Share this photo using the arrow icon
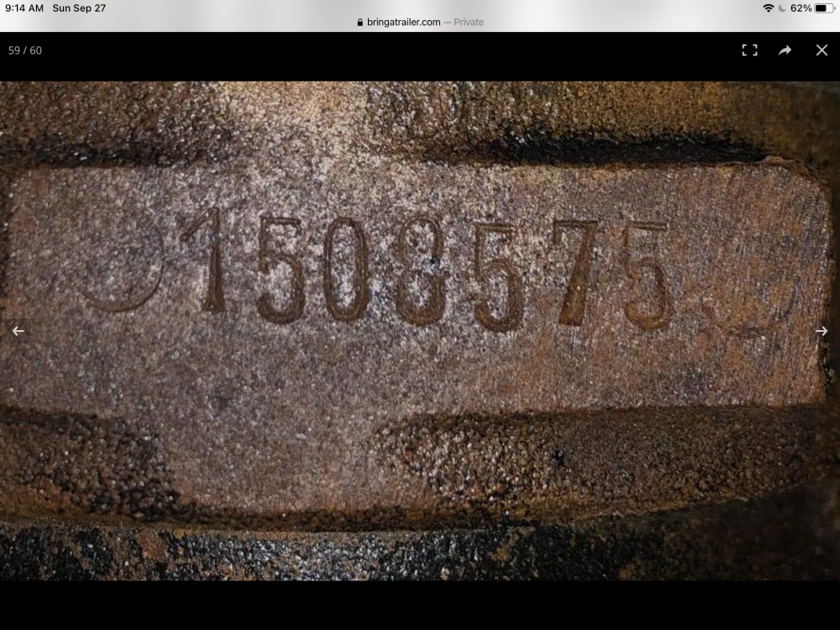Viewport: 840px width, 630px height. pyautogui.click(x=785, y=50)
